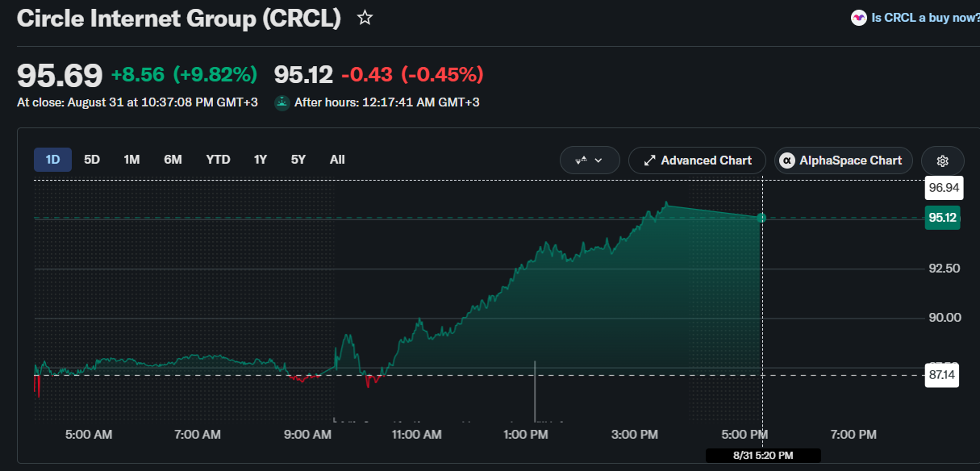Click the (-0.45%) after hours percent
Image resolution: width=980 pixels, height=471 pixels.
[442, 75]
